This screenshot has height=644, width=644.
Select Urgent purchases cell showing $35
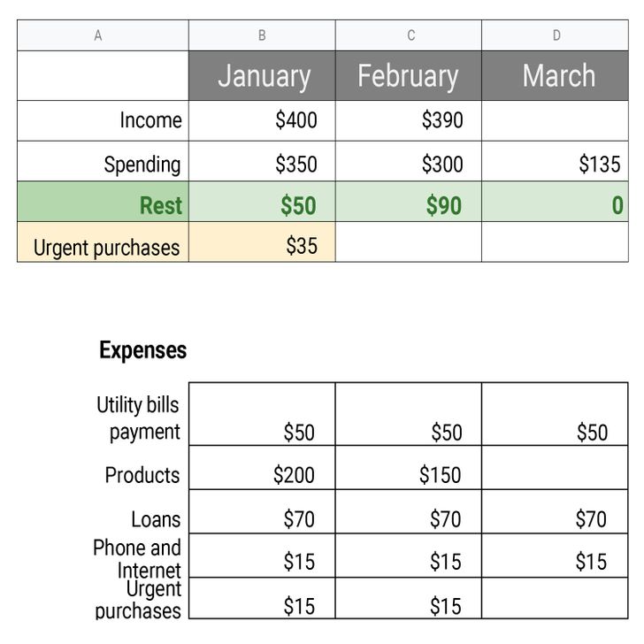(262, 241)
